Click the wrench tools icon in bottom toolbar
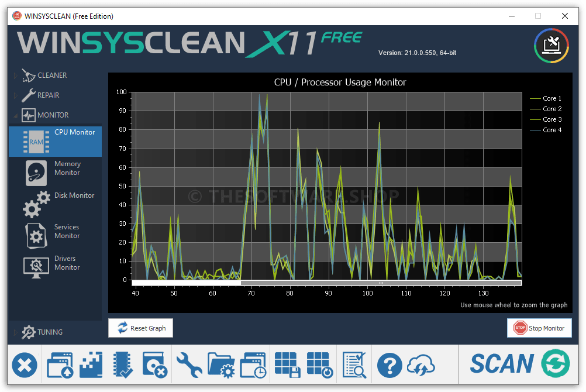Viewport: 586px width, 392px height. 189,365
